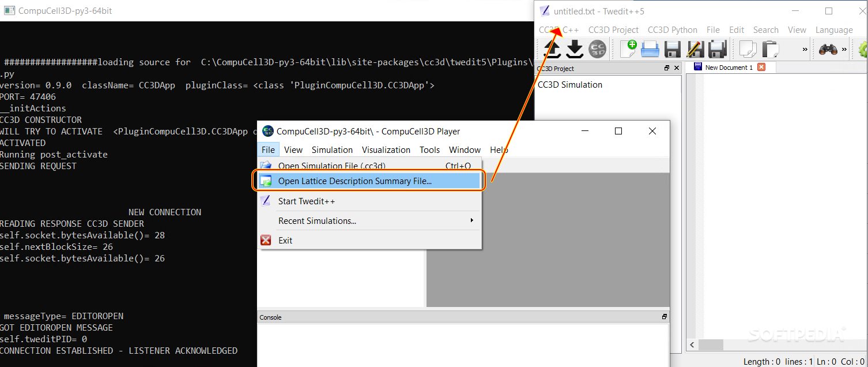Screen dimensions: 868x367
Task: Open the File menu in Twedit++
Action: pos(713,29)
